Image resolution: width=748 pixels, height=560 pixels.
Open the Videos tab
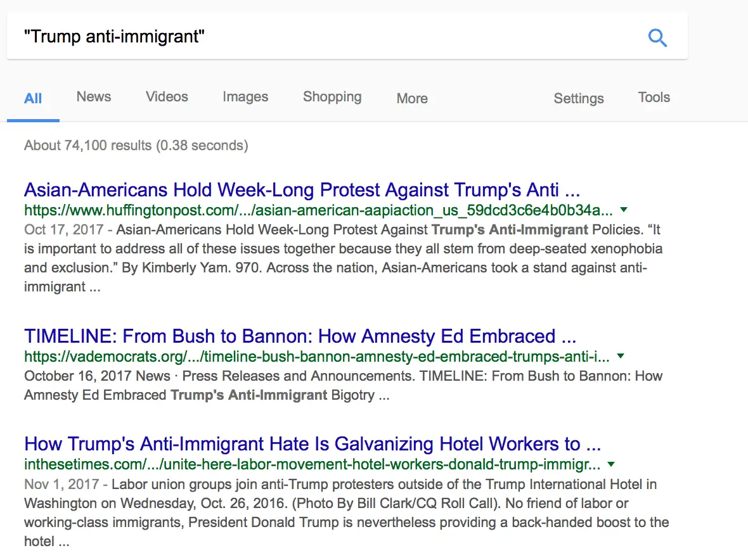(x=167, y=97)
